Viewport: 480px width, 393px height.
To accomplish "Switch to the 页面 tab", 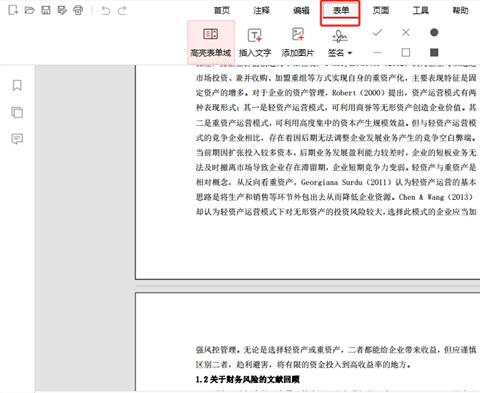I will pos(381,10).
